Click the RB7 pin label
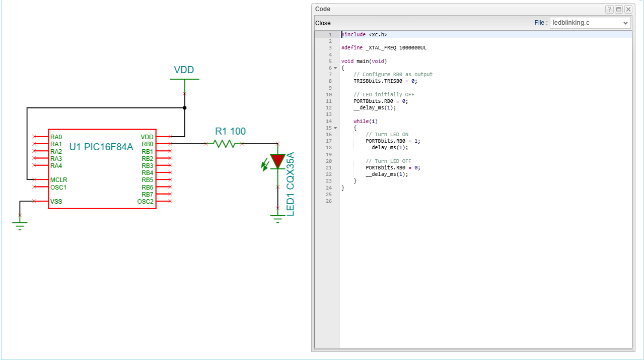The image size is (644, 361). tap(148, 195)
